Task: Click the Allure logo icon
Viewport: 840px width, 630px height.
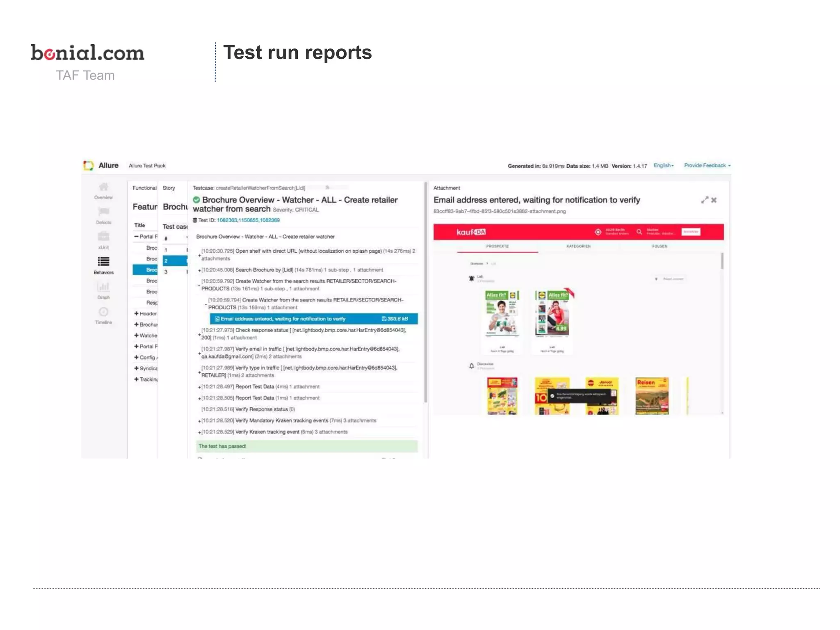Action: point(88,165)
